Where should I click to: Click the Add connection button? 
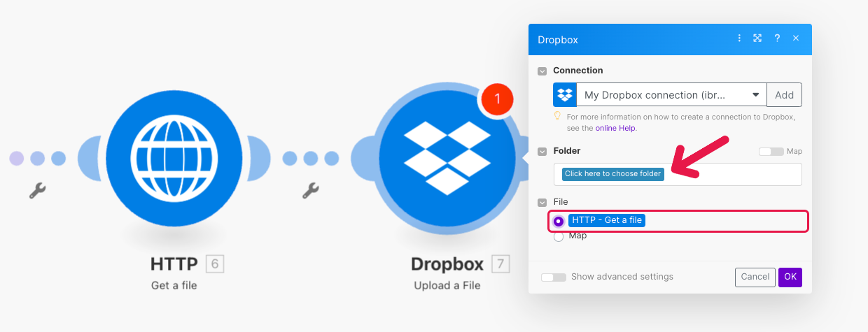784,94
